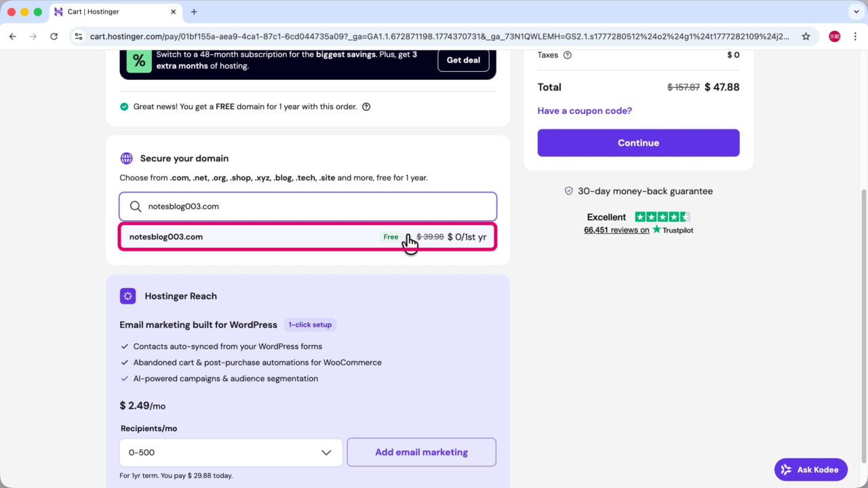Open the 66,451 reviews on Trustpilot link
This screenshot has width=868, height=488.
(638, 230)
